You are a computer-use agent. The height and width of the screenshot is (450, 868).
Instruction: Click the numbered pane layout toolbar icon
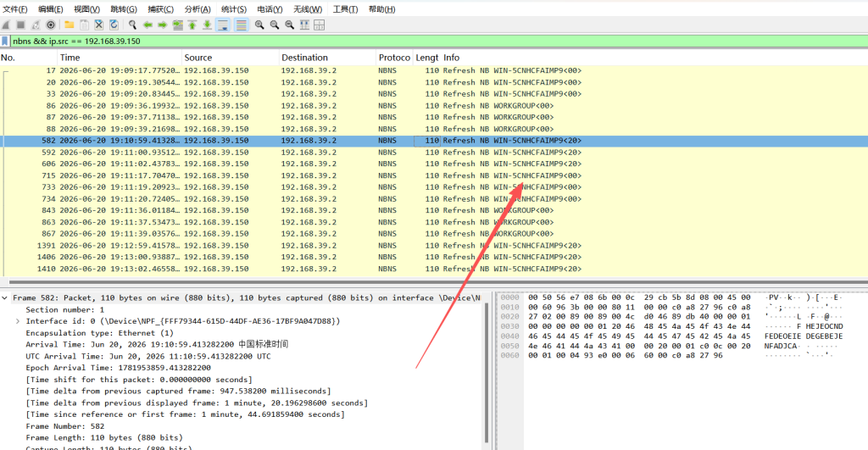[x=319, y=25]
